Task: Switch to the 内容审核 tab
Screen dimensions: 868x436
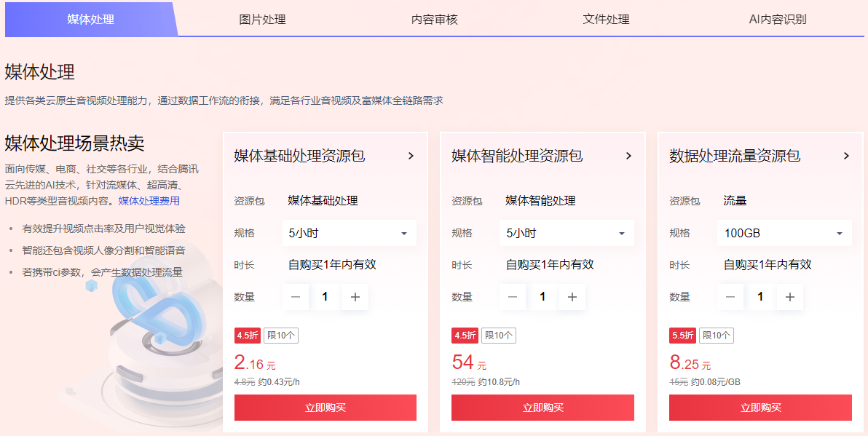Action: point(435,20)
